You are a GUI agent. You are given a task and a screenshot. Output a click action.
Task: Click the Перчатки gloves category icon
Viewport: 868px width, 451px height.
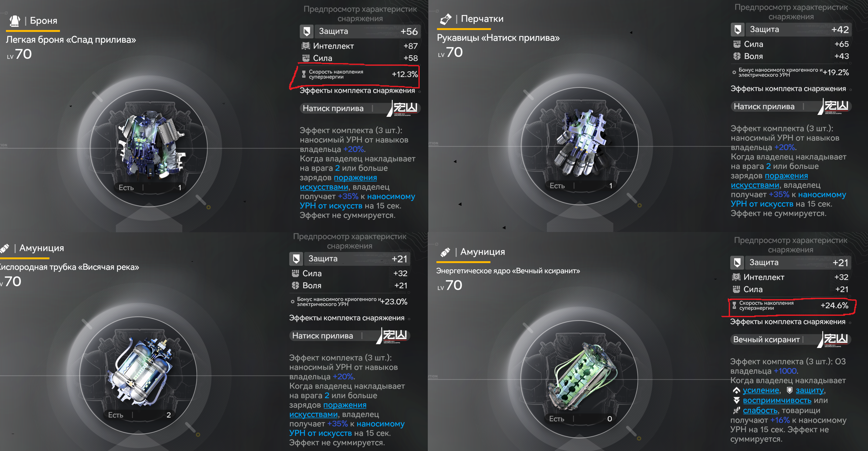[x=445, y=19]
